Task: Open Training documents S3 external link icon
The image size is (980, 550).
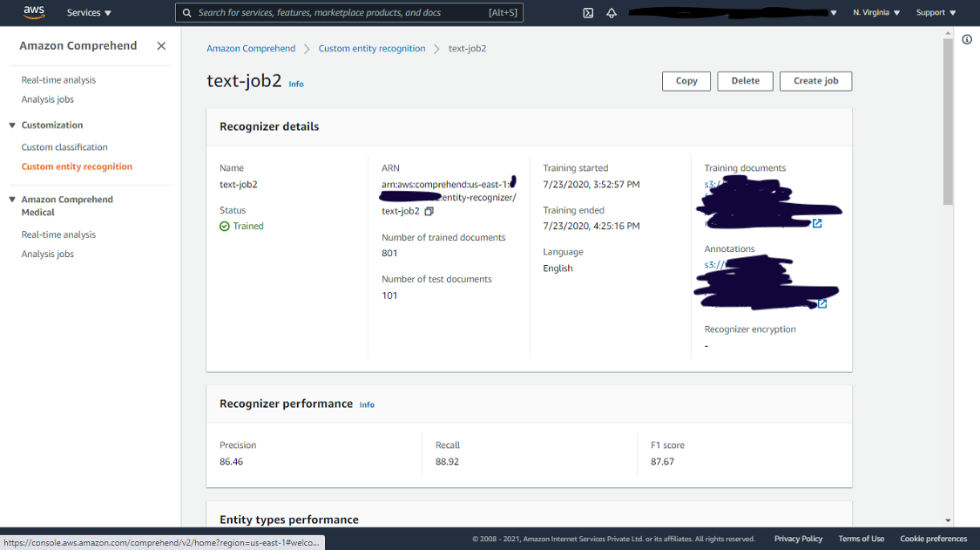Action: pos(817,223)
